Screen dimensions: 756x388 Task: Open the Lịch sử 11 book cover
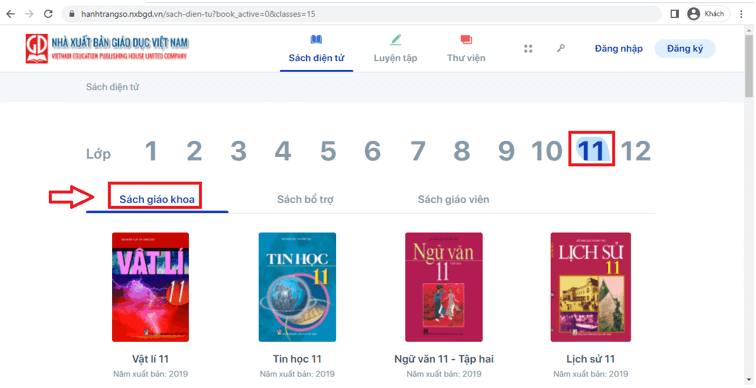591,287
